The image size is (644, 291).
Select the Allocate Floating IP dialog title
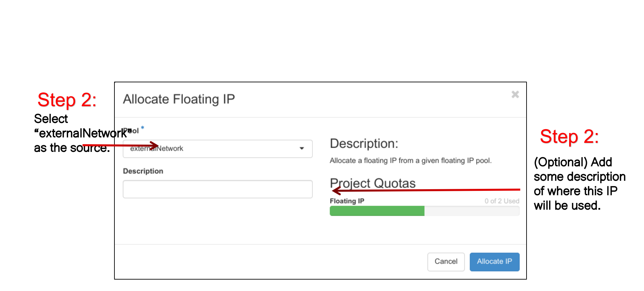point(179,99)
